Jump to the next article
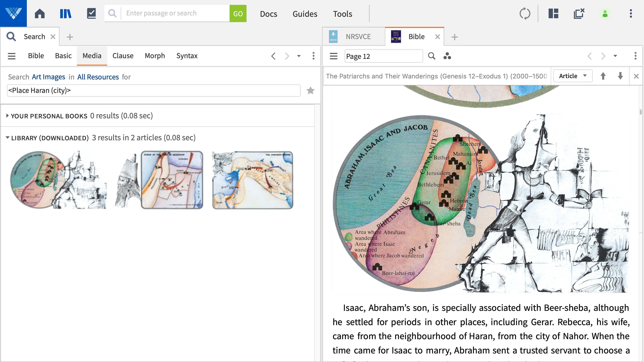Image resolution: width=644 pixels, height=362 pixels. (x=620, y=76)
